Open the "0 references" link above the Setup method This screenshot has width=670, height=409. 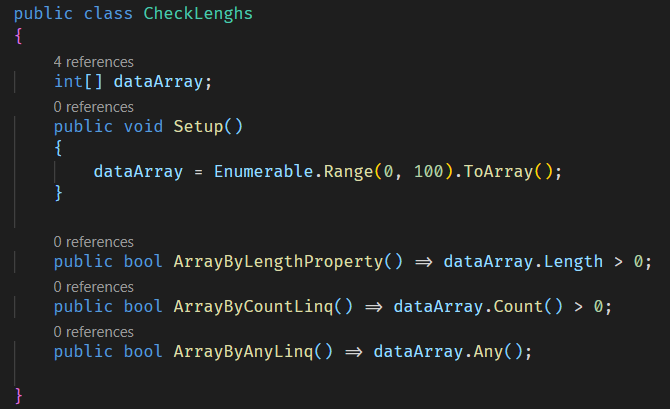click(93, 106)
